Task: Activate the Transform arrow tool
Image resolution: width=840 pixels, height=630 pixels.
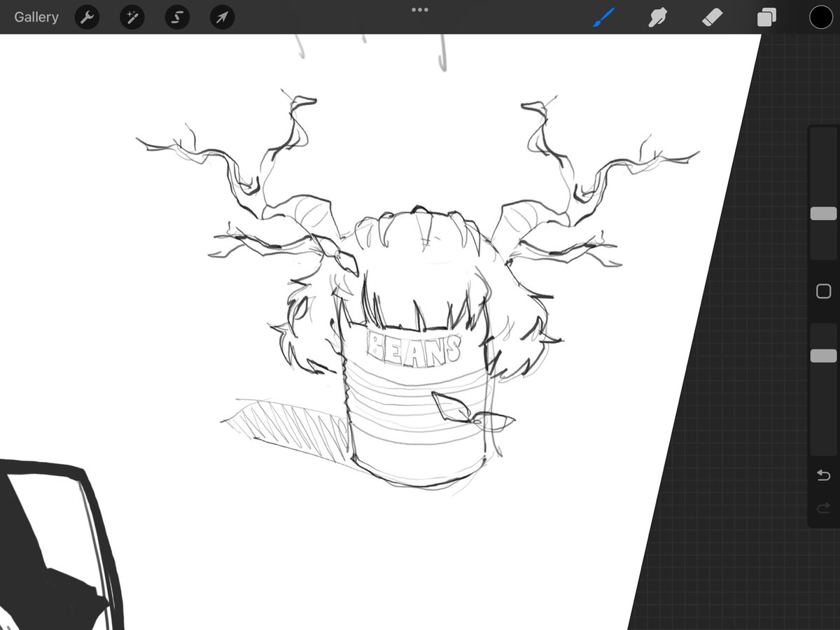Action: (222, 17)
